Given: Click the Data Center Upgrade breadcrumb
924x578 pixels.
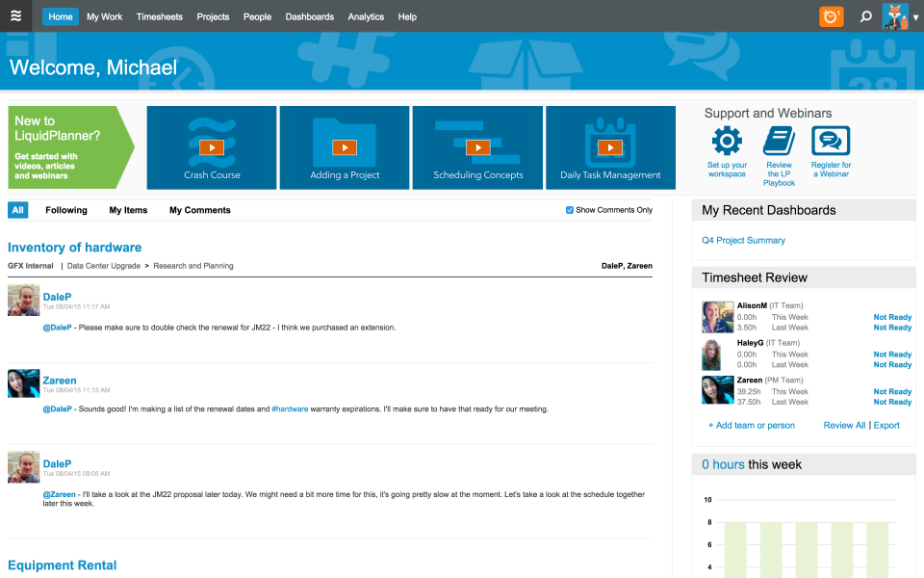Looking at the screenshot, I should point(104,266).
